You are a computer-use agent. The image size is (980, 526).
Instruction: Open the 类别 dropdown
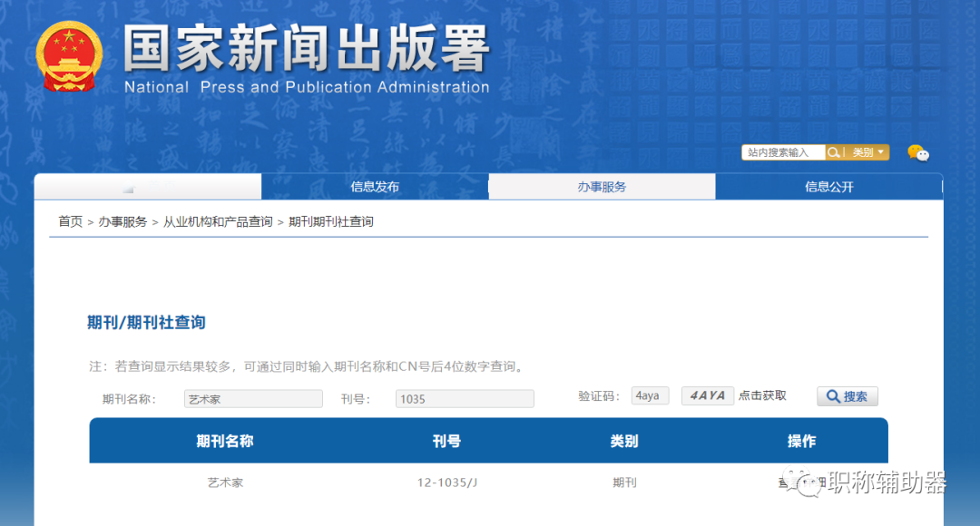point(863,151)
